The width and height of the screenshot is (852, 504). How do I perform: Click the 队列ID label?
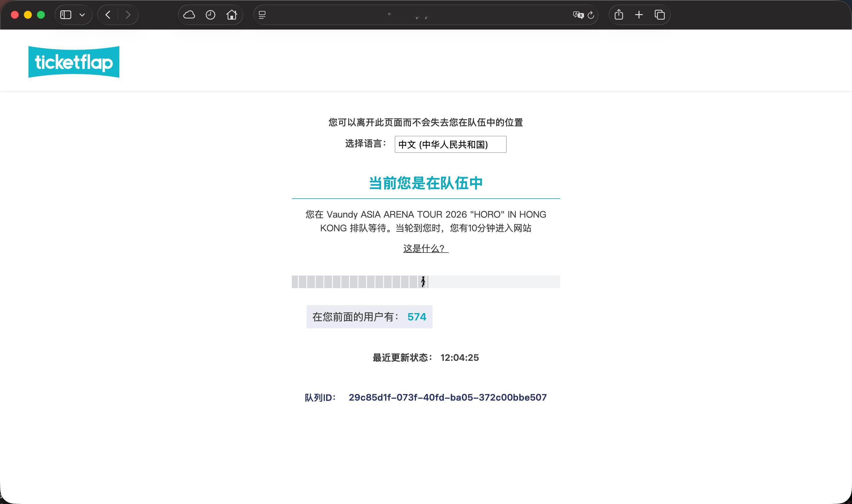[320, 398]
